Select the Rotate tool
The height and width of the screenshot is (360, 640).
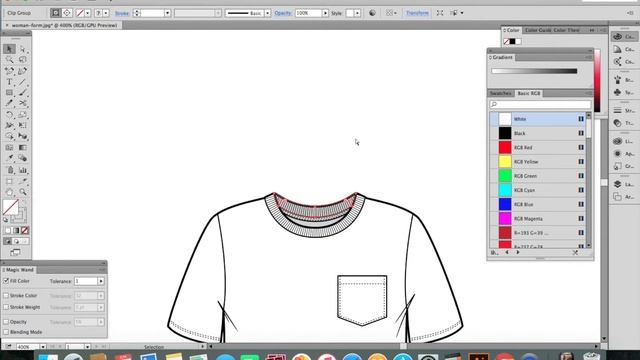click(x=9, y=114)
